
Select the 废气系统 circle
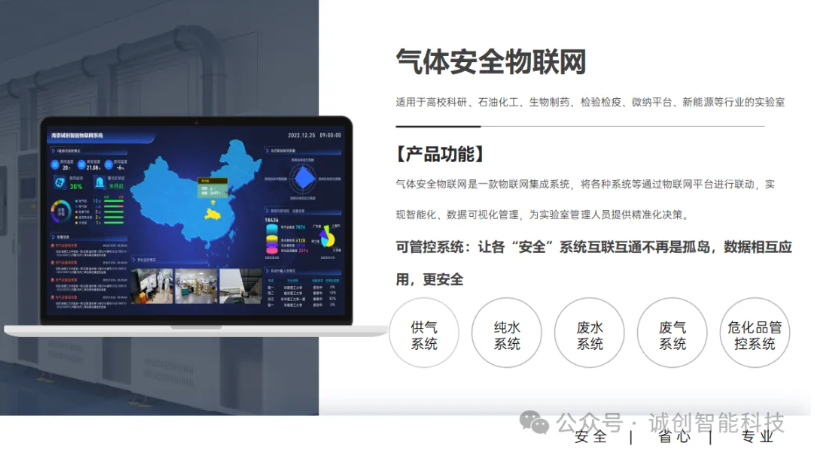coord(672,333)
